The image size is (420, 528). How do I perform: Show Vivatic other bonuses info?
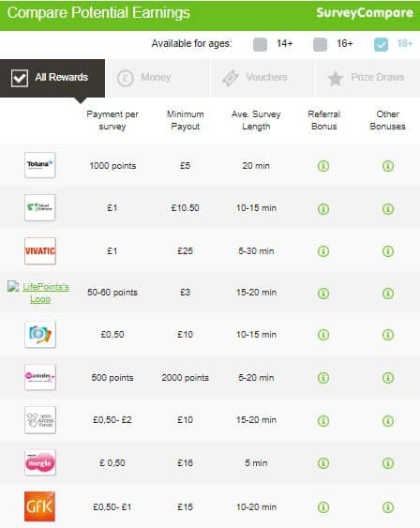[x=388, y=251]
